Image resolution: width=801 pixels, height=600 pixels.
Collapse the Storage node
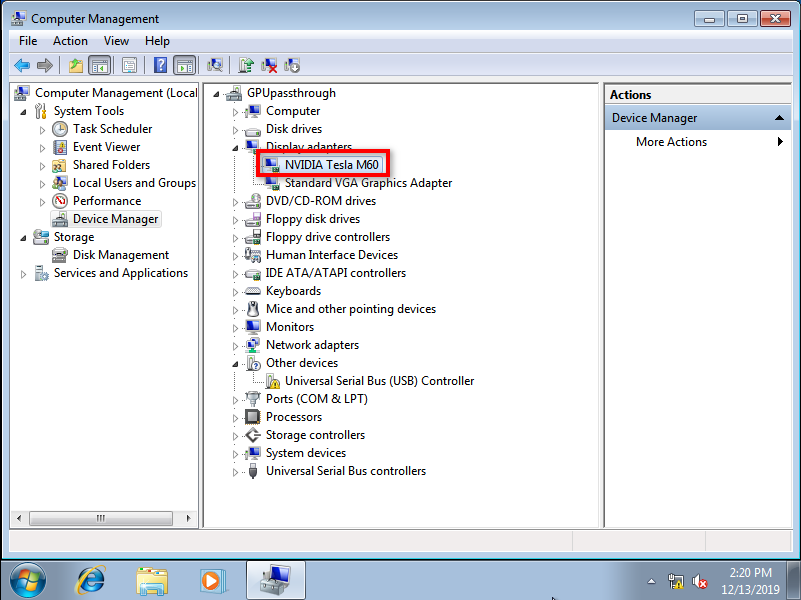pyautogui.click(x=23, y=238)
